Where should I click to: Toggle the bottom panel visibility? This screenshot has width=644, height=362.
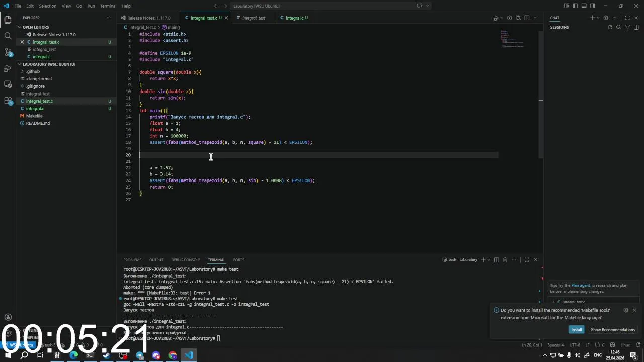pos(584,6)
